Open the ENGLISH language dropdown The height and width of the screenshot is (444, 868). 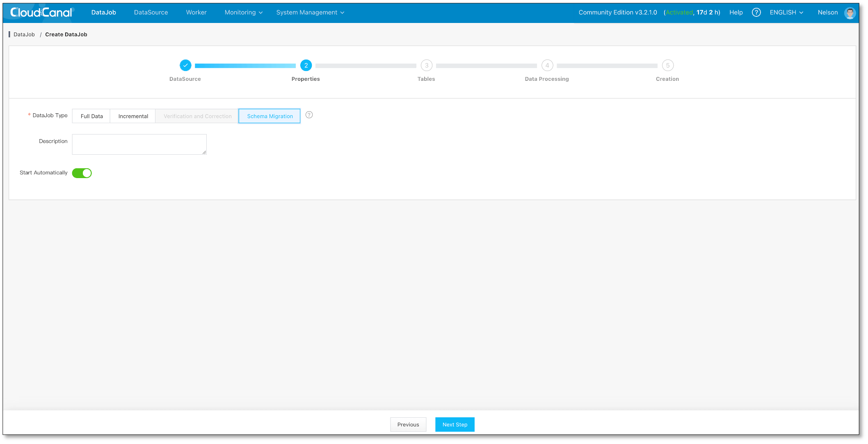786,12
